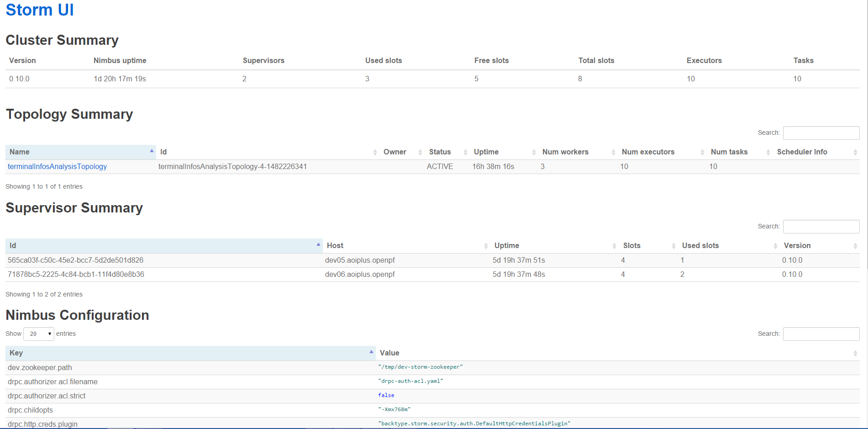Viewport: 868px width, 429px height.
Task: Toggle ascending arrow on Topology Name column
Action: (152, 151)
